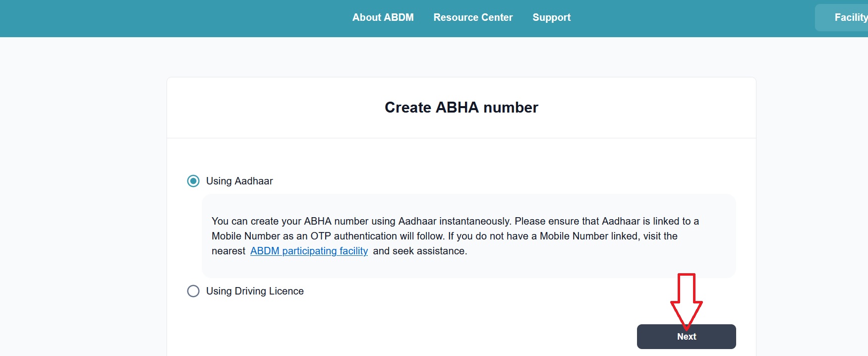The height and width of the screenshot is (356, 868).
Task: Click the word "nearest" before the facility link
Action: (229, 251)
